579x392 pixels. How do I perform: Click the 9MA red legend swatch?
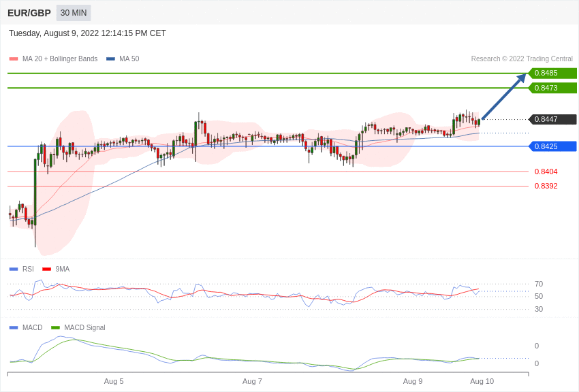pyautogui.click(x=46, y=269)
